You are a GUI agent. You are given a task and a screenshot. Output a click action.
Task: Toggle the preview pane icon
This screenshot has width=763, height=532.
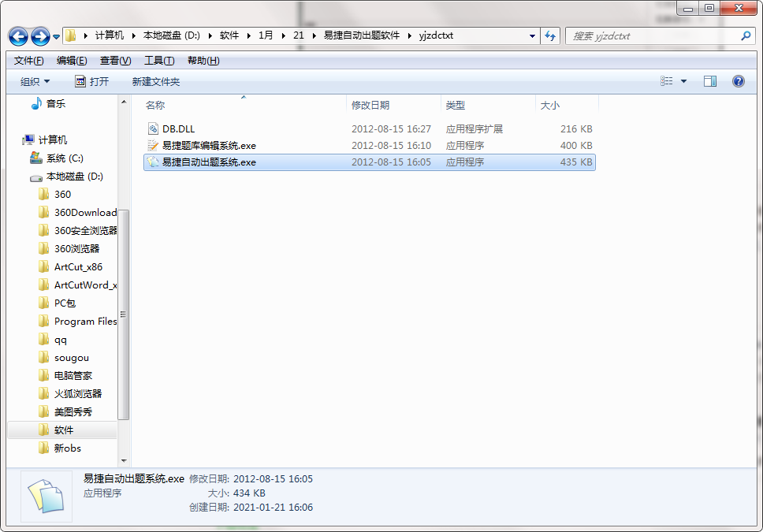710,81
